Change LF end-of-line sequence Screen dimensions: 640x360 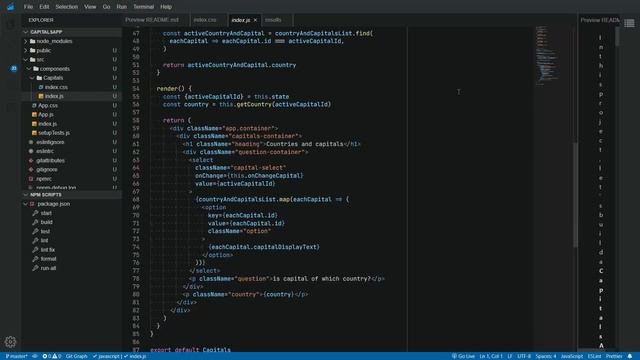[x=510, y=356]
